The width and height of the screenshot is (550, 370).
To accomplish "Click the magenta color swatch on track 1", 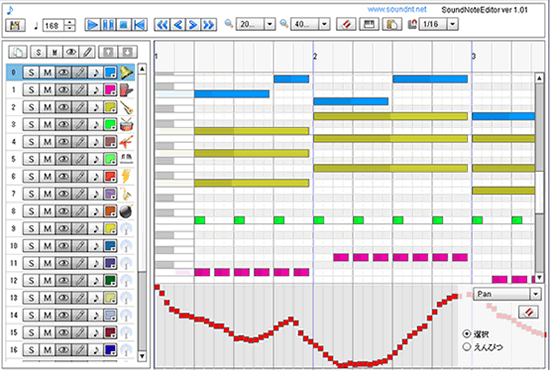I will click(x=110, y=90).
